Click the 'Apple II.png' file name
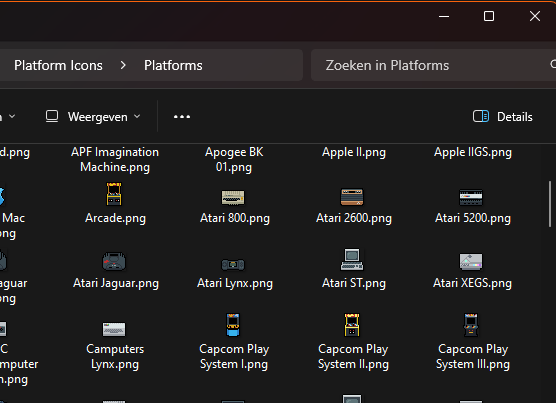 (354, 152)
